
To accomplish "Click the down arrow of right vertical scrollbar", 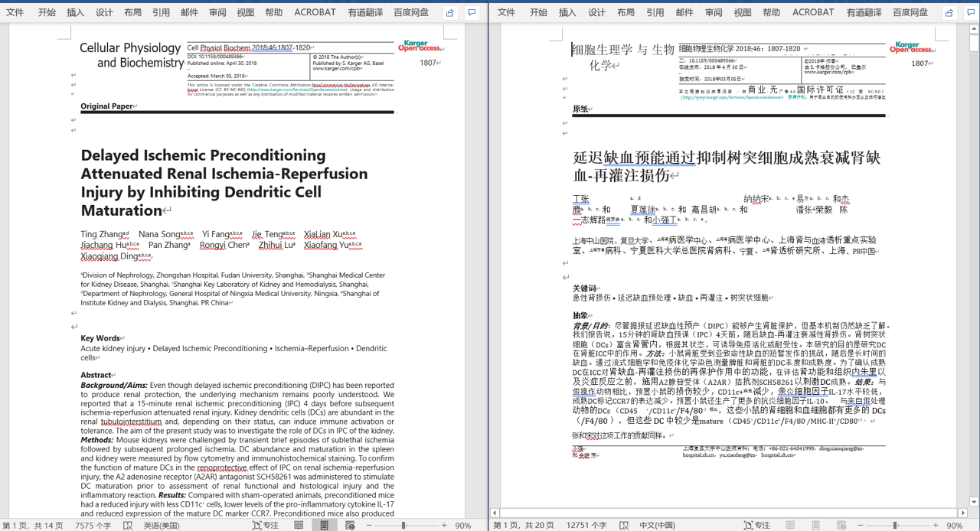I will click(x=974, y=502).
